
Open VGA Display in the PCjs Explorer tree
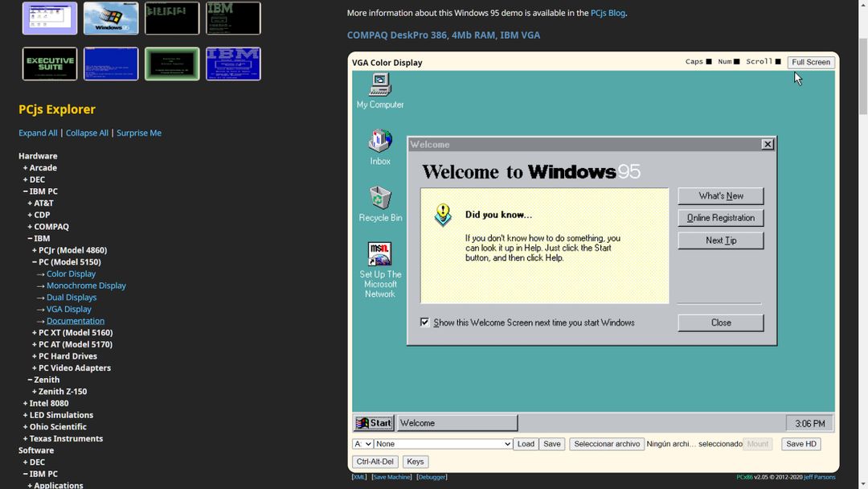click(x=69, y=308)
